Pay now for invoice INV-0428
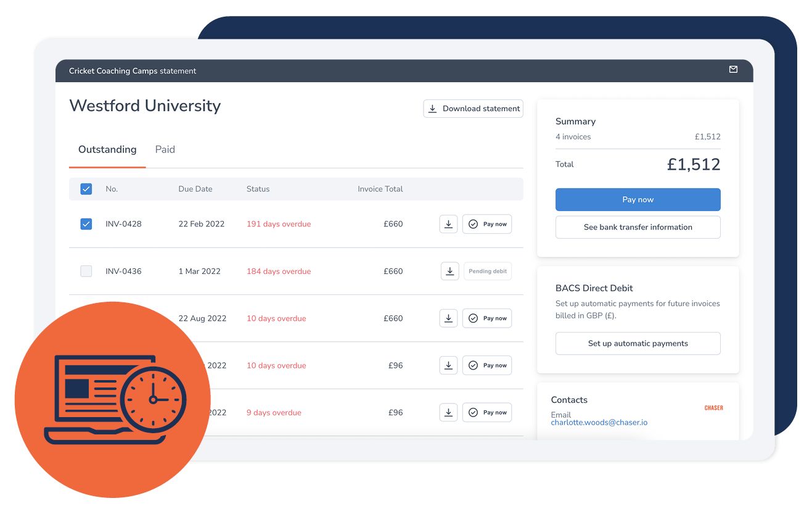 tap(487, 224)
